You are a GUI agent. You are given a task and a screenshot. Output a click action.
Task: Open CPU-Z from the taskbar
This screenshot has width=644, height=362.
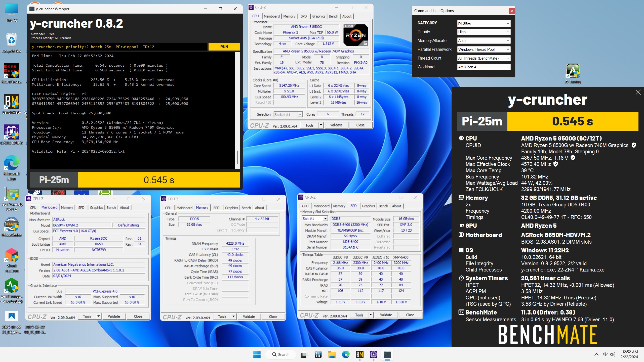click(x=373, y=354)
